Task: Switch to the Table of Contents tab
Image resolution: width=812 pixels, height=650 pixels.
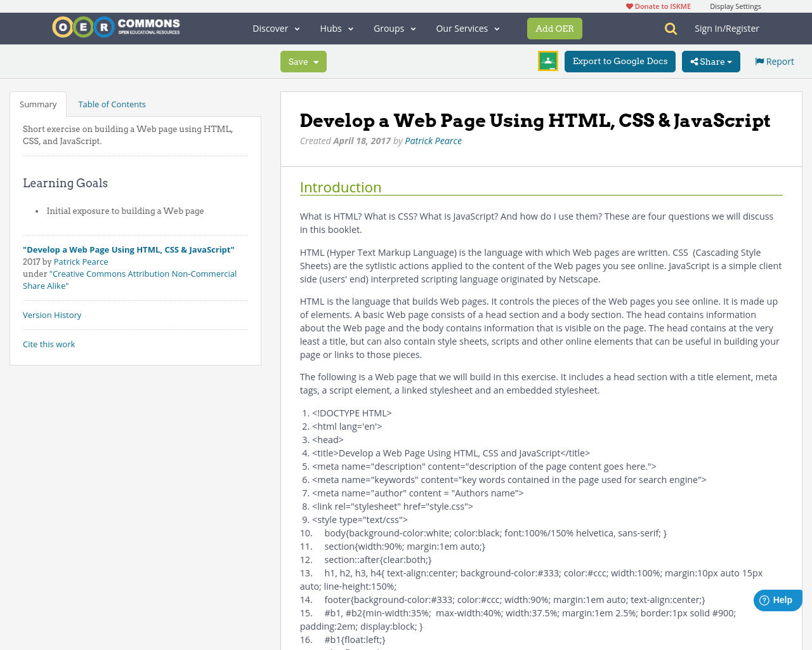Action: (112, 104)
